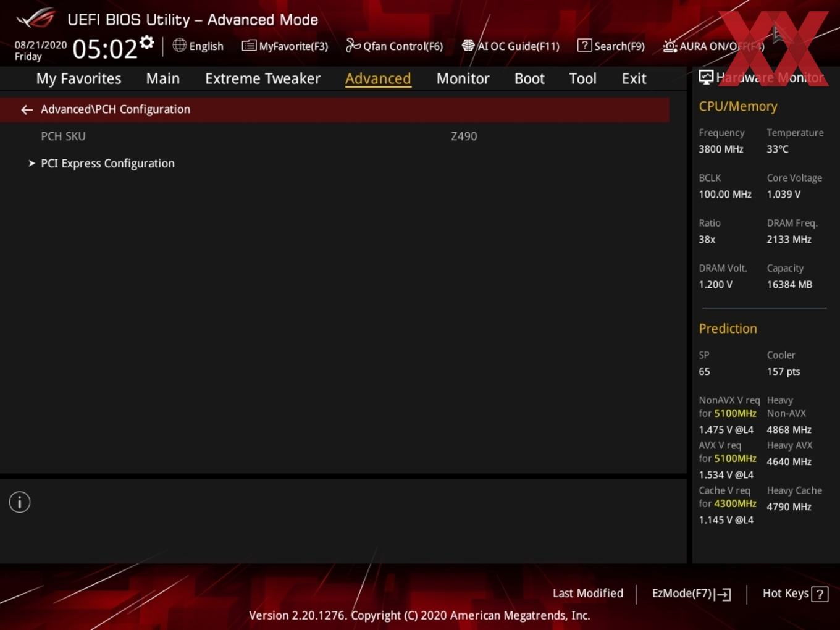Image resolution: width=840 pixels, height=630 pixels.
Task: Click the Version 2.20.1276 copyright text
Action: [419, 615]
